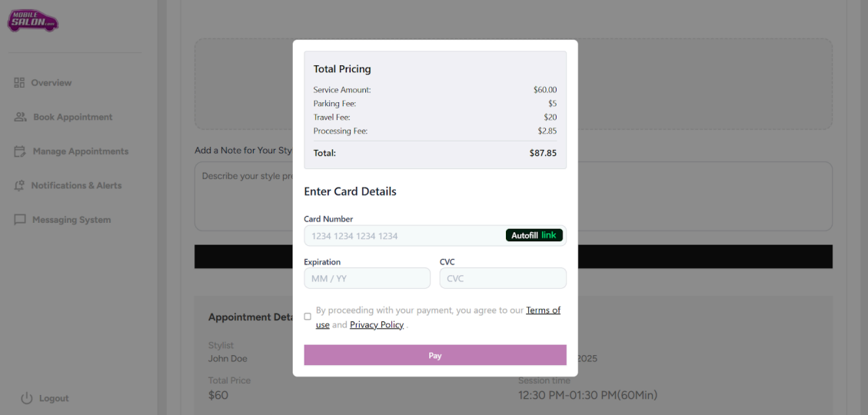The image size is (868, 415).
Task: Check the terms agreement checkbox
Action: coord(308,317)
